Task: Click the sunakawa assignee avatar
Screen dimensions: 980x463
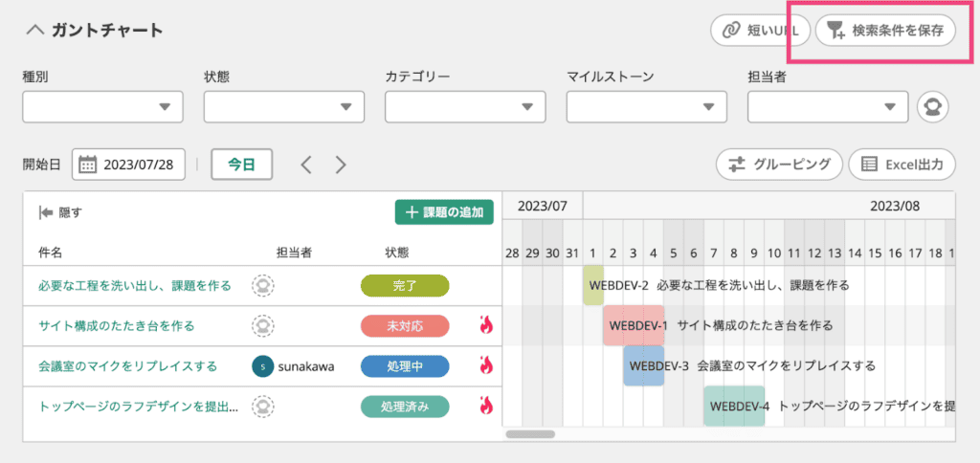Action: [261, 365]
